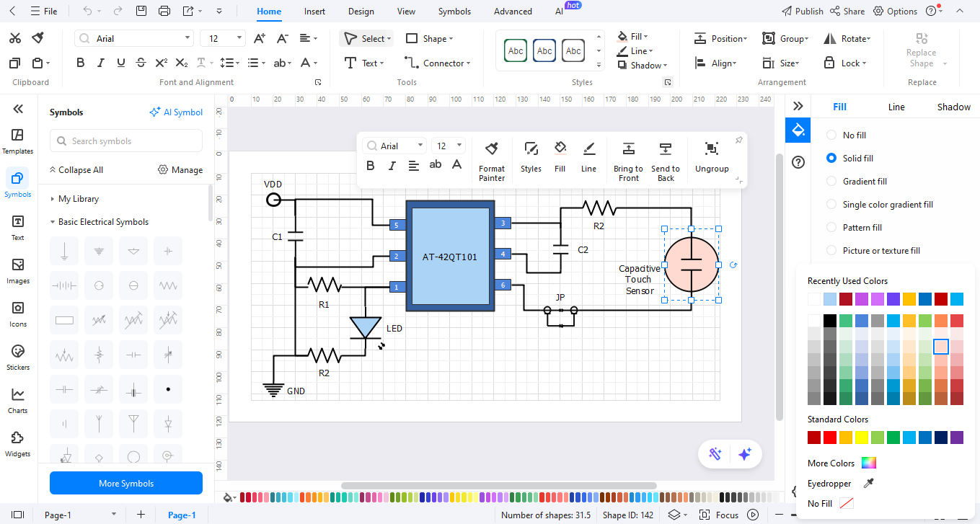This screenshot has height=524, width=980.
Task: Click Bring to Front in floating toolbar
Action: coord(628,161)
